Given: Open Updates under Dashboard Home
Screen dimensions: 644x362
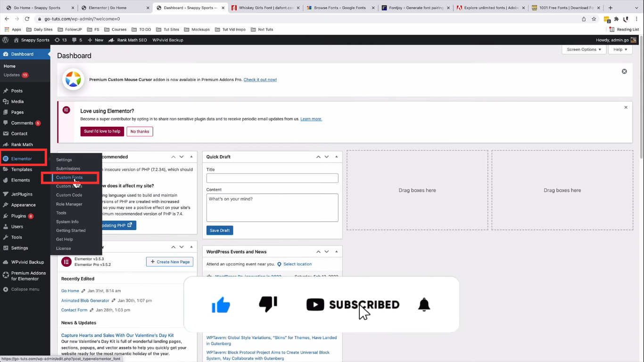Looking at the screenshot, I should 16,75.
